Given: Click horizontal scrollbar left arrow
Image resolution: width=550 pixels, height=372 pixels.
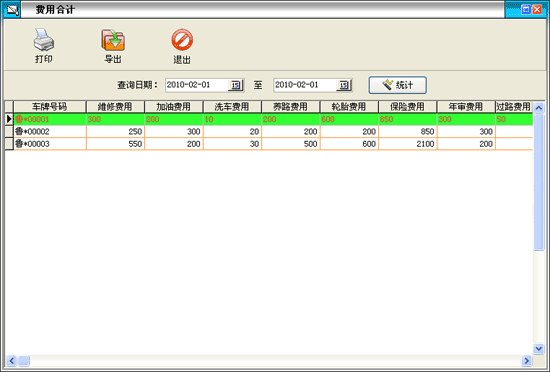Looking at the screenshot, I should point(11,360).
